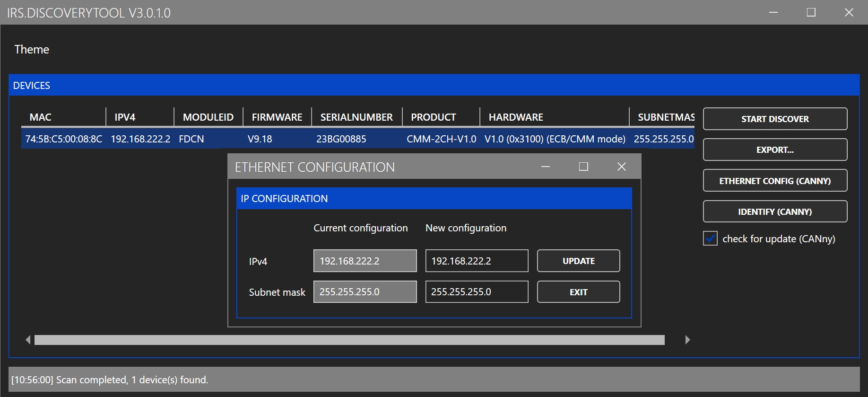
Task: Click UPDATE in IP configuration
Action: point(578,261)
